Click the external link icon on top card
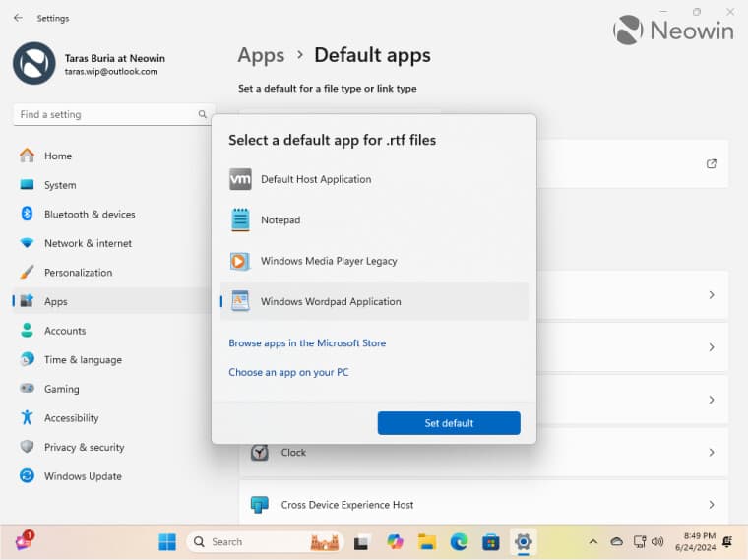 click(712, 164)
